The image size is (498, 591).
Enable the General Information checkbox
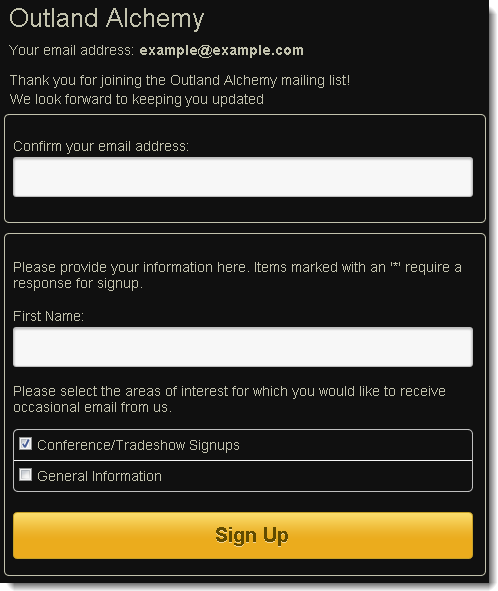pos(25,475)
